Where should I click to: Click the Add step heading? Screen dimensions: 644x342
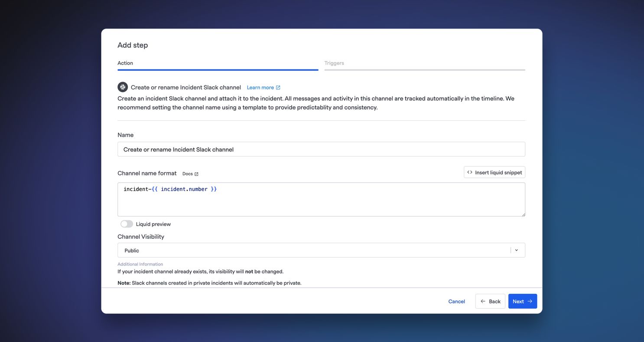[133, 45]
